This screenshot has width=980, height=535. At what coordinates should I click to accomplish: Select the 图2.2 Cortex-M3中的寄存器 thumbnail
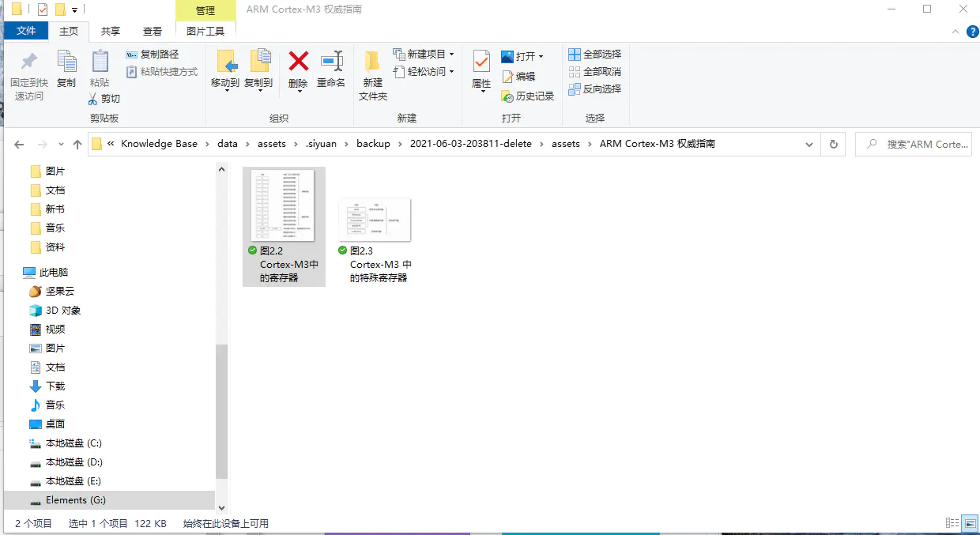[x=283, y=226]
